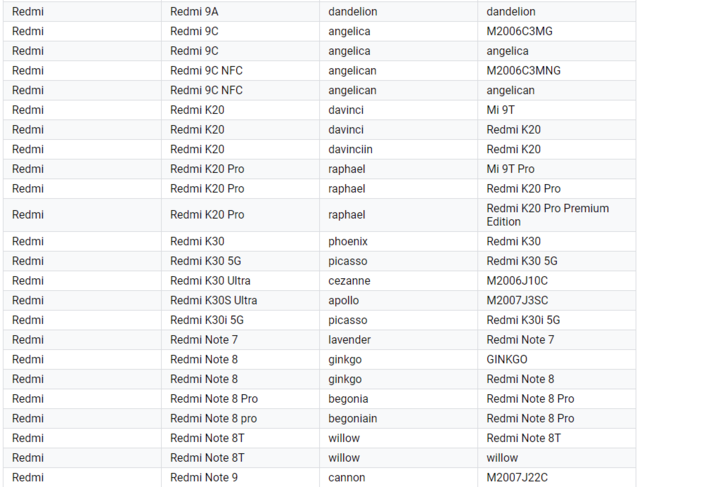Select the uppercase "GINKGO" cell

[x=507, y=359]
